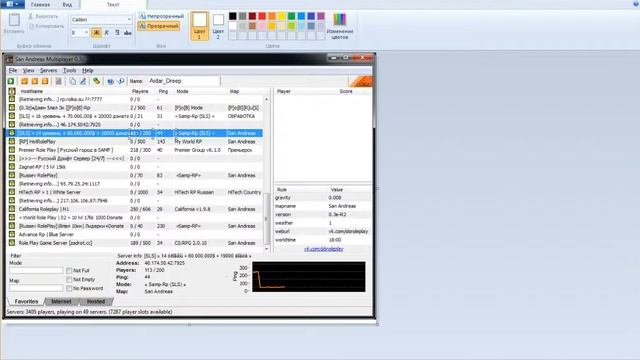
Task: Check the Not Full filter checkbox
Action: pos(69,271)
